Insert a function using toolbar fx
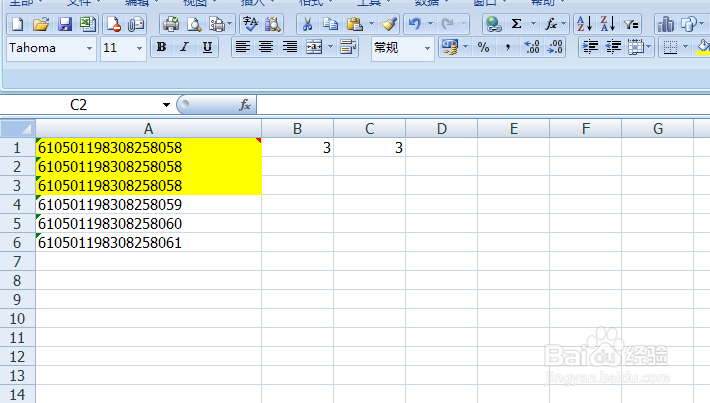This screenshot has width=710, height=403. tap(550, 24)
